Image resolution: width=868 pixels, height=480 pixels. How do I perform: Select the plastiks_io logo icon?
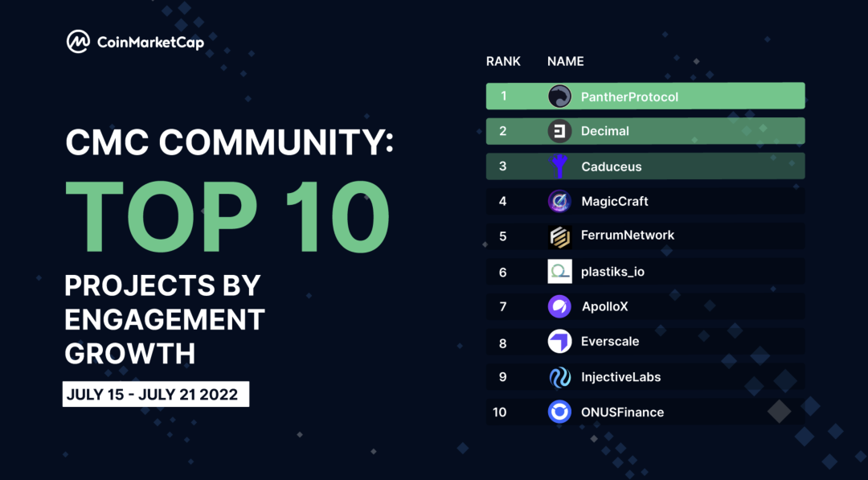point(559,272)
